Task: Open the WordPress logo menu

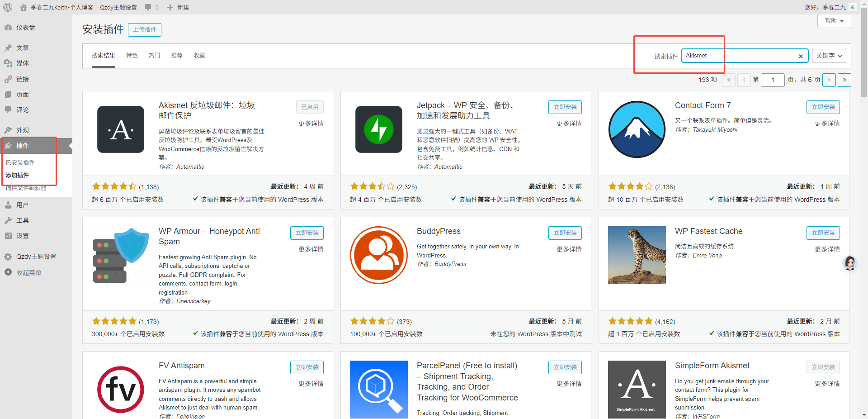Action: [x=8, y=7]
